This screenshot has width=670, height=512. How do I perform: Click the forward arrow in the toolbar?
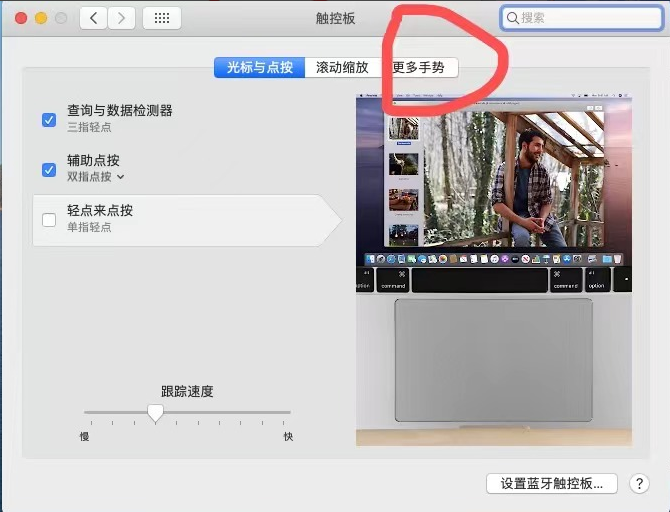[x=121, y=18]
